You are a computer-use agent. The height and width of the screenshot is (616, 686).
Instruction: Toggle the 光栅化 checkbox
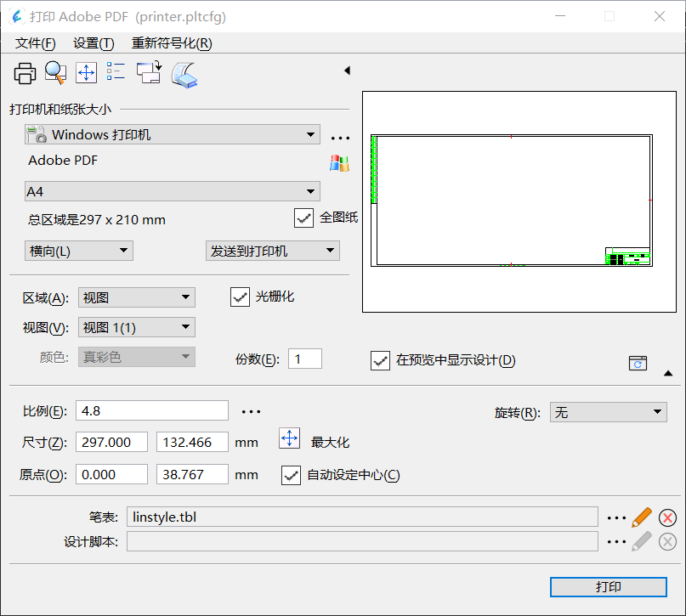(x=240, y=297)
